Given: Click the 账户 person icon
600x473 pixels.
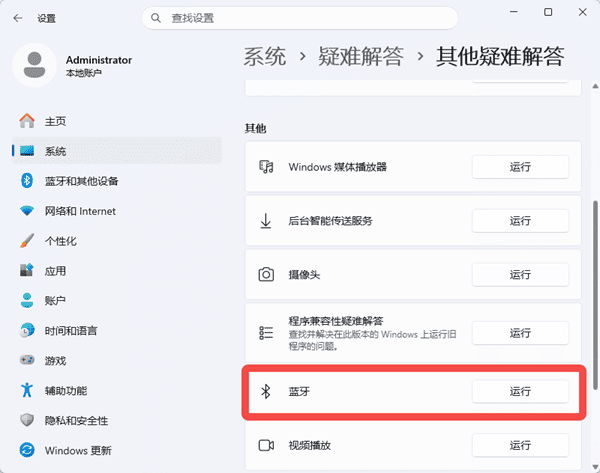Looking at the screenshot, I should pos(27,300).
